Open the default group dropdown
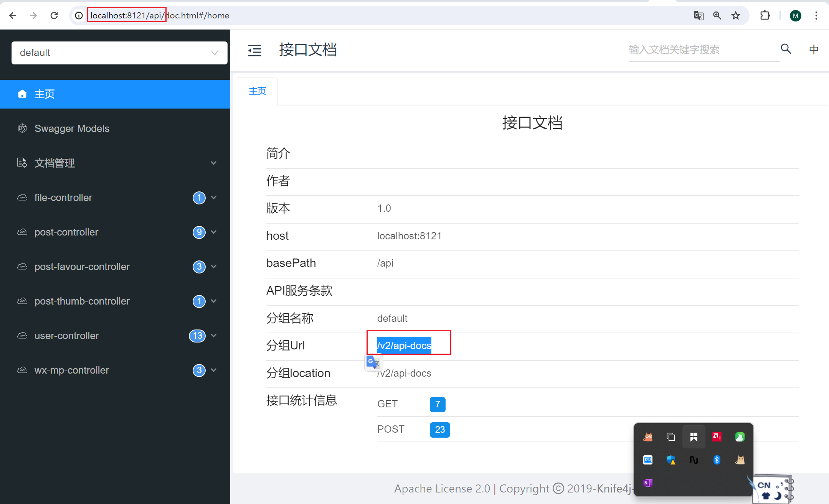 (x=119, y=53)
